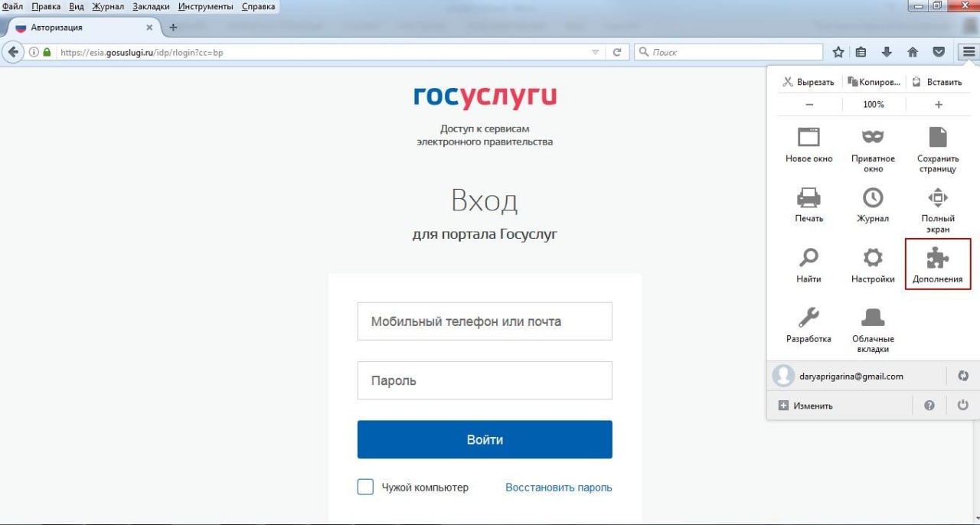Image resolution: width=980 pixels, height=525 pixels.
Task: Open Разработка wrench icon
Action: pyautogui.click(x=808, y=324)
